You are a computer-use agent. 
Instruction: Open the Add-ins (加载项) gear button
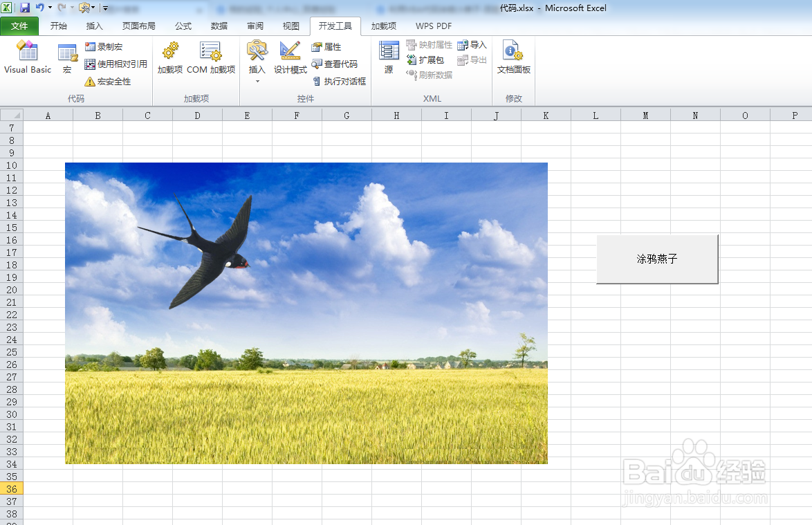pyautogui.click(x=170, y=58)
